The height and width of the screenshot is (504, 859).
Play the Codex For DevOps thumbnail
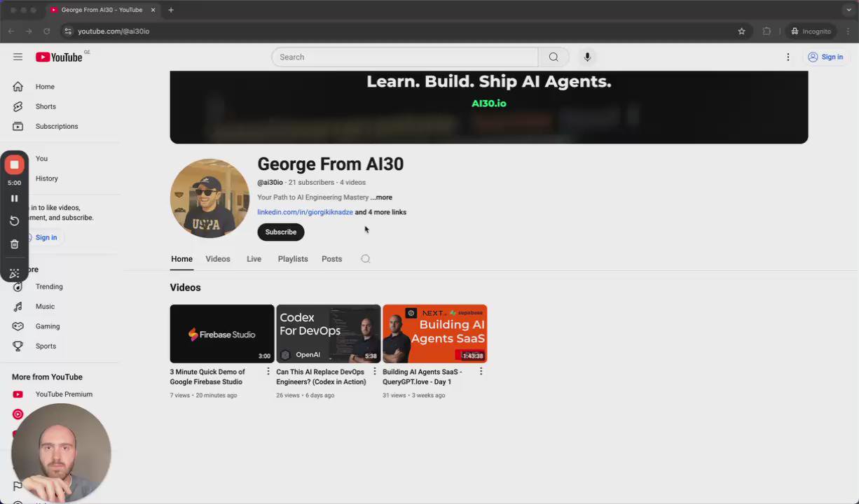pos(328,334)
